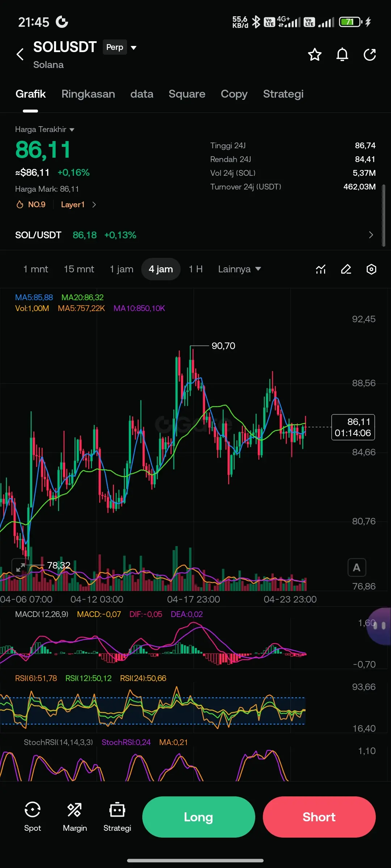Image resolution: width=391 pixels, height=868 pixels.
Task: Tap the Vol 24j (SOL) value 5,37M
Action: [x=364, y=173]
